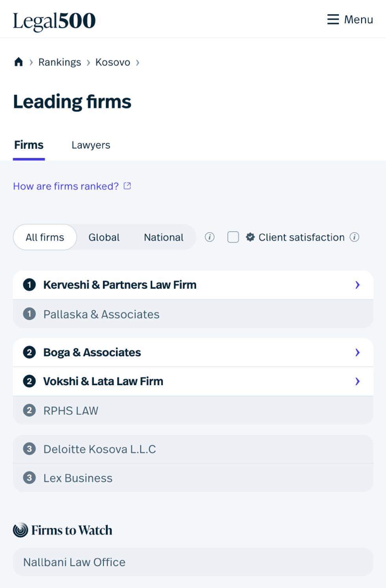Click info icon beside Client satisfaction
This screenshot has height=588, width=386.
point(354,237)
